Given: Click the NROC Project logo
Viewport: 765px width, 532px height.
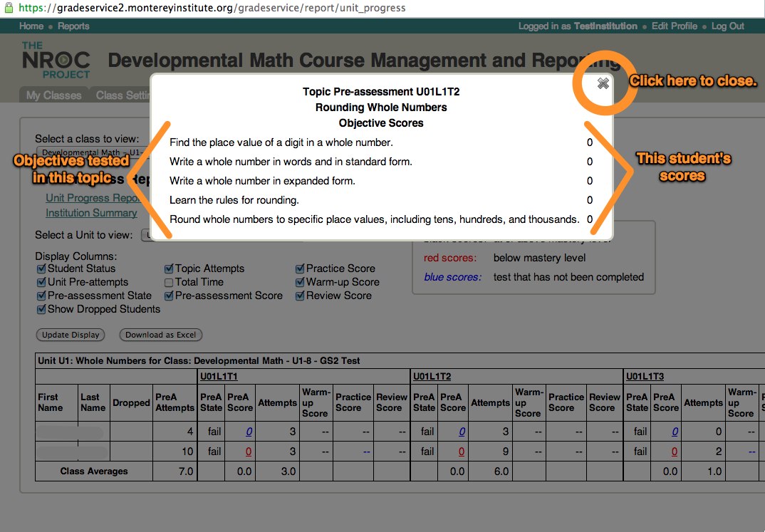Looking at the screenshot, I should pos(56,61).
